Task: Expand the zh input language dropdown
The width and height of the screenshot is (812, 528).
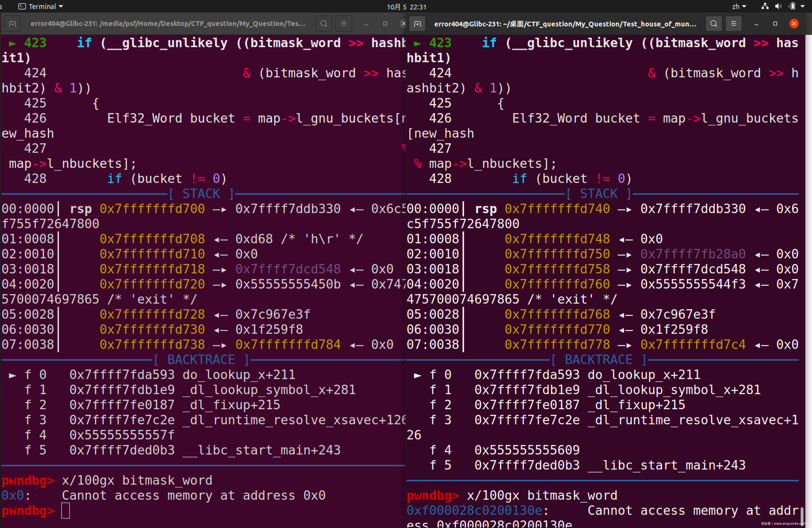Action: pos(739,6)
